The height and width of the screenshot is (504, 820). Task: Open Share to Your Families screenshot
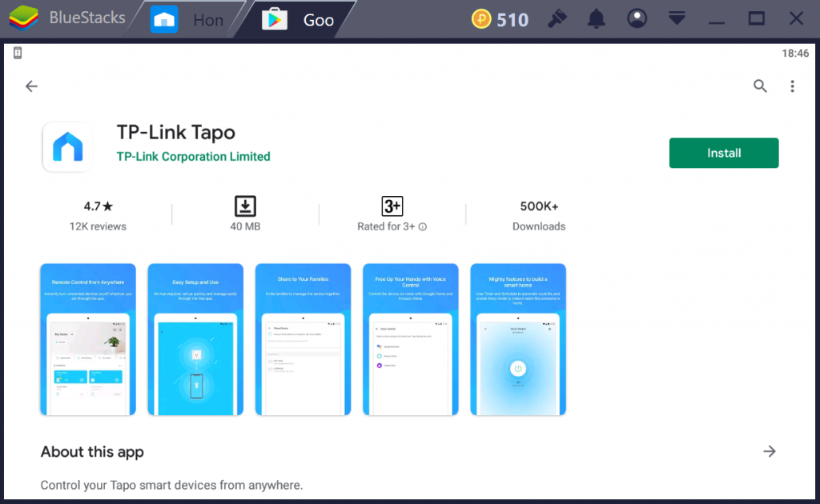tap(303, 339)
